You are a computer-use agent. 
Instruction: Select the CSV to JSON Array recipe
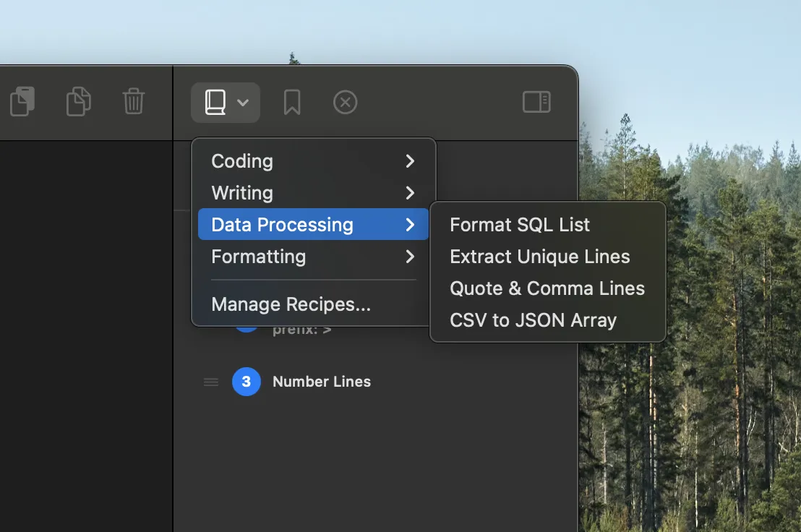tap(533, 320)
